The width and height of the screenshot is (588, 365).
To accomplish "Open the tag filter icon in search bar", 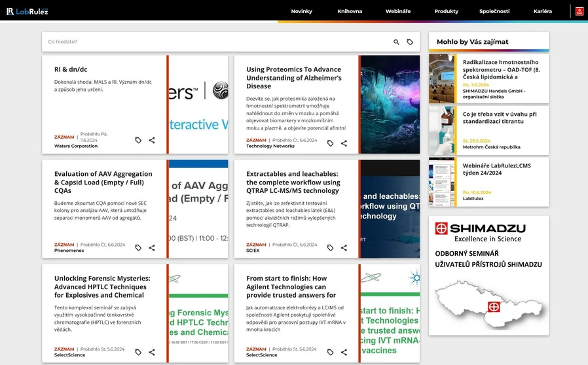I will point(410,42).
